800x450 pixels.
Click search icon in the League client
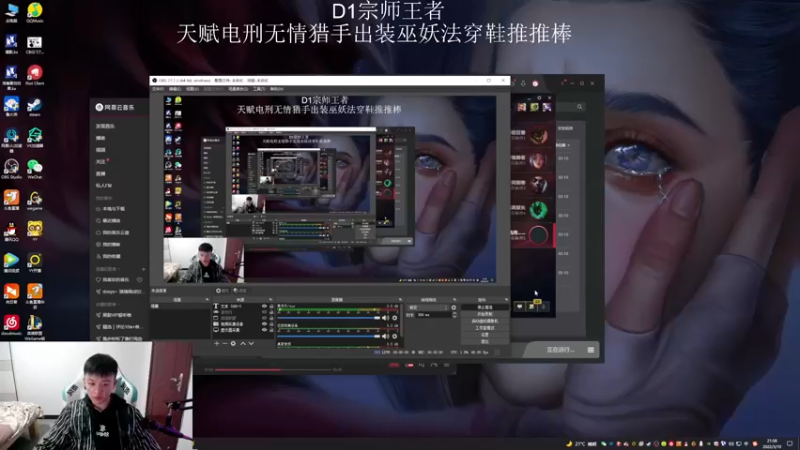point(580,107)
